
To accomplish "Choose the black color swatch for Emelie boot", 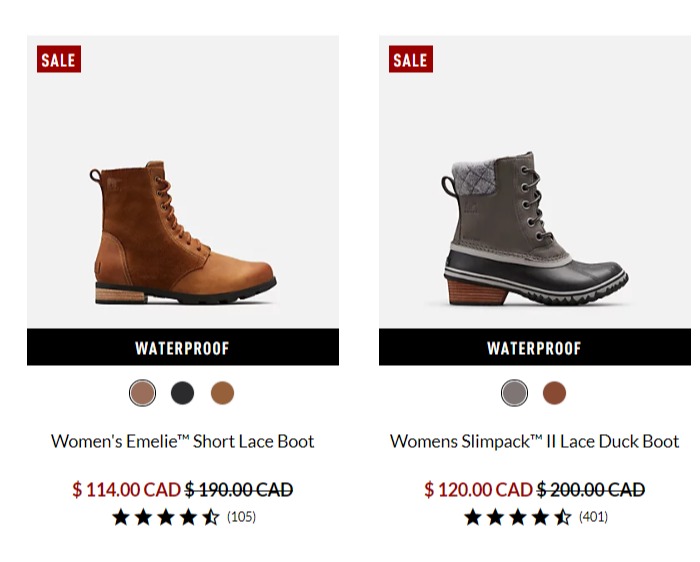I will 183,393.
